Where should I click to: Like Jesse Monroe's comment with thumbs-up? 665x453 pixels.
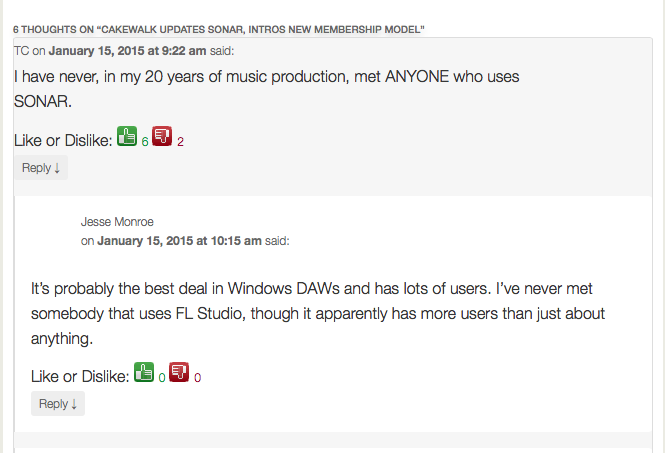click(144, 372)
